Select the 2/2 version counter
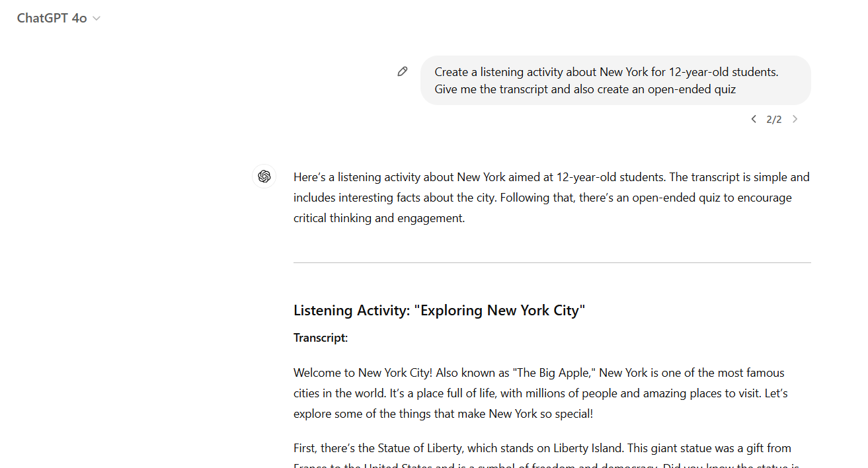868x468 pixels. [x=774, y=119]
